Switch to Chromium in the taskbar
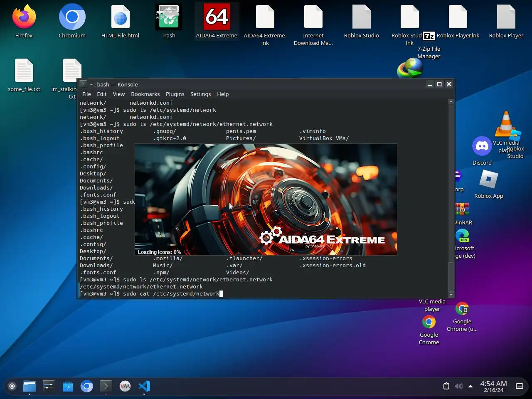Screen dimensions: 532x399 click(x=87, y=386)
